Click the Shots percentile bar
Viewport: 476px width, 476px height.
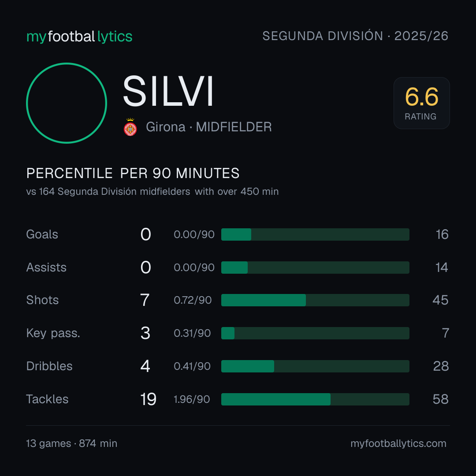point(315,300)
